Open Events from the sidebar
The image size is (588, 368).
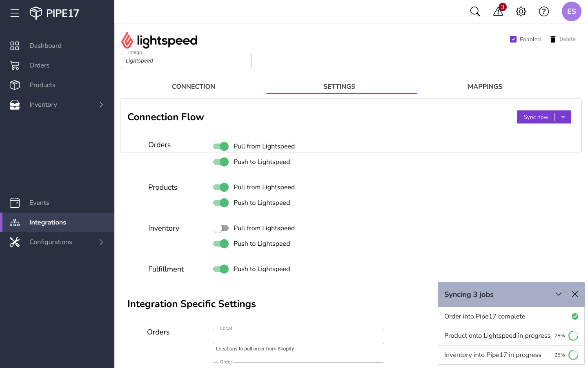[x=39, y=203]
